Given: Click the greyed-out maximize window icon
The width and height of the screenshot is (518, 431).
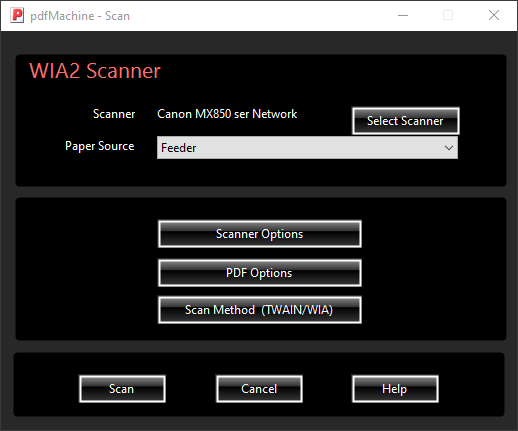Looking at the screenshot, I should 448,15.
